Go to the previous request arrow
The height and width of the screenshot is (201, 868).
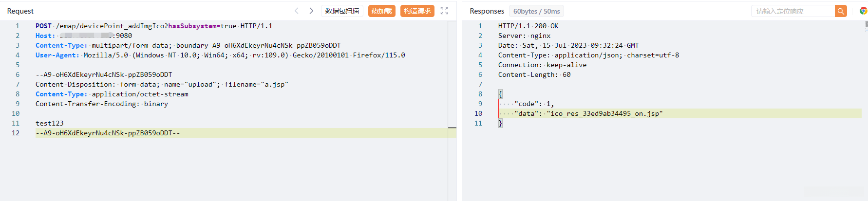(296, 11)
